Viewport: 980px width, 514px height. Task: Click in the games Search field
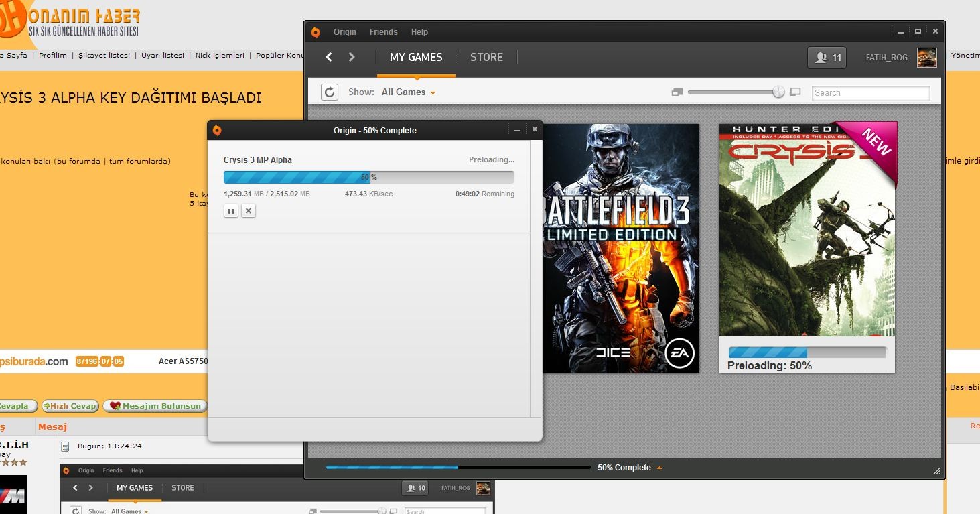(871, 93)
